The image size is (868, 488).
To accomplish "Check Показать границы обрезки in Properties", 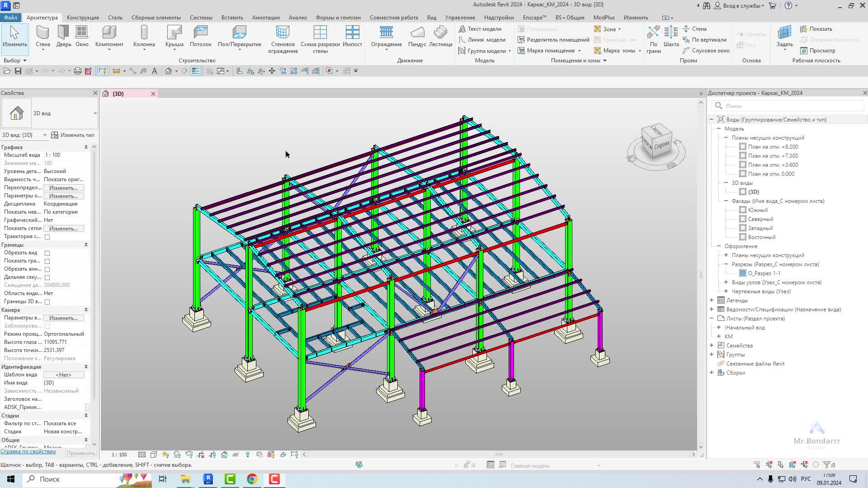I will tap(47, 261).
